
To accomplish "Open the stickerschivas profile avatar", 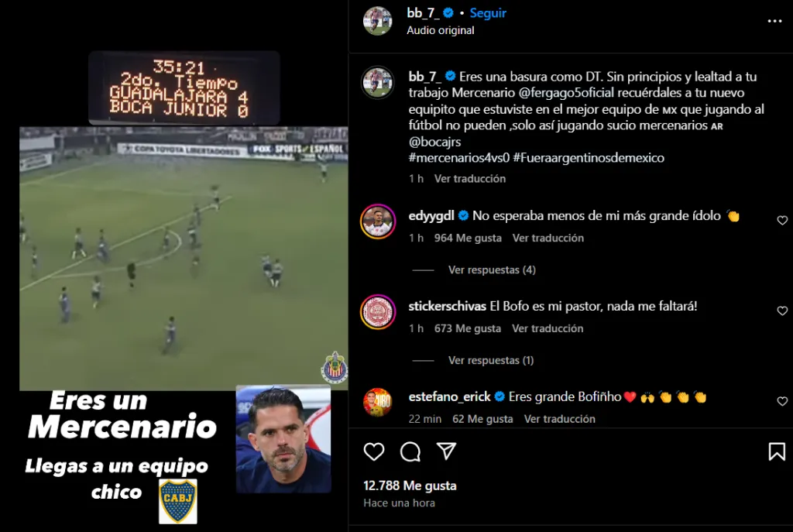I will (x=378, y=312).
